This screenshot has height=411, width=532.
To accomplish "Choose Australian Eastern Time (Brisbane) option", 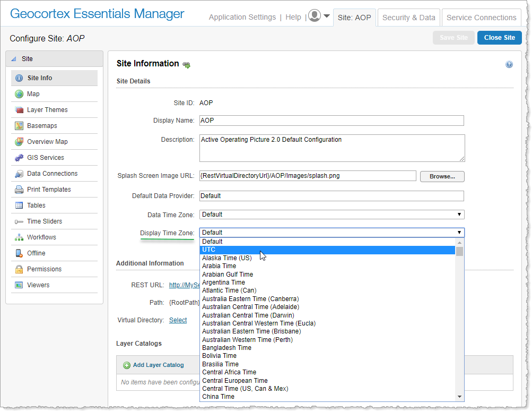I will pos(327,331).
